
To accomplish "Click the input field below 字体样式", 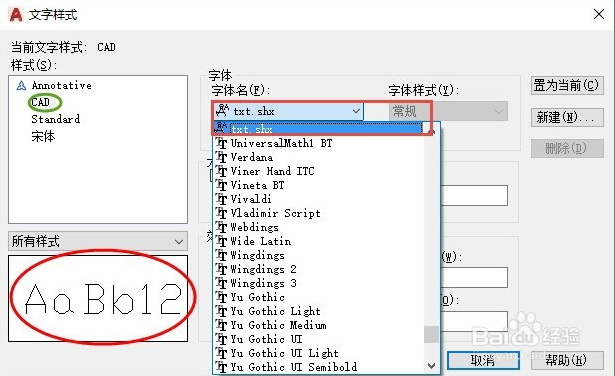I will tap(474, 195).
